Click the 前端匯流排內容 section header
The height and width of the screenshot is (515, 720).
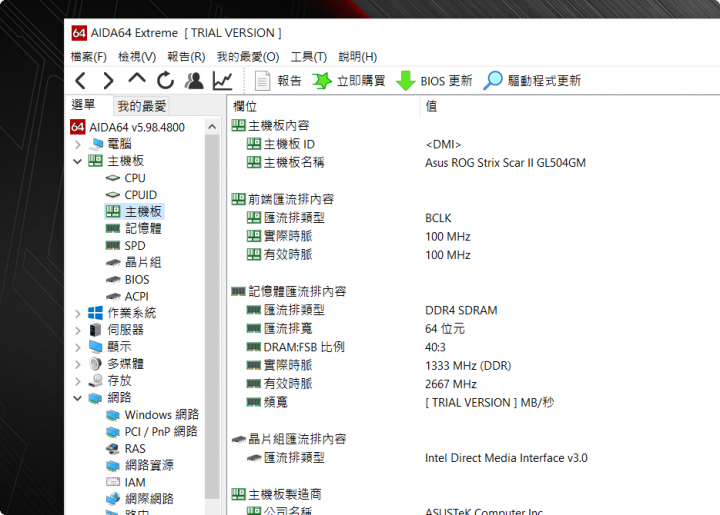tap(282, 199)
